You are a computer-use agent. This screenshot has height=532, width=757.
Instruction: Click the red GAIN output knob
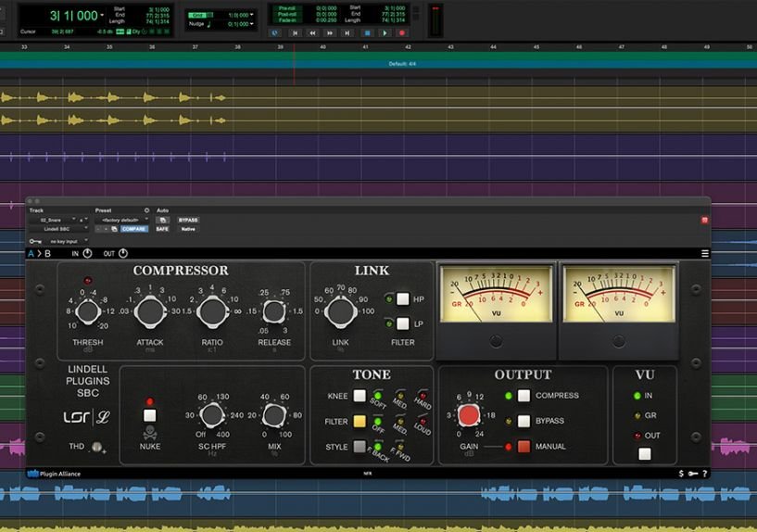pyautogui.click(x=470, y=415)
